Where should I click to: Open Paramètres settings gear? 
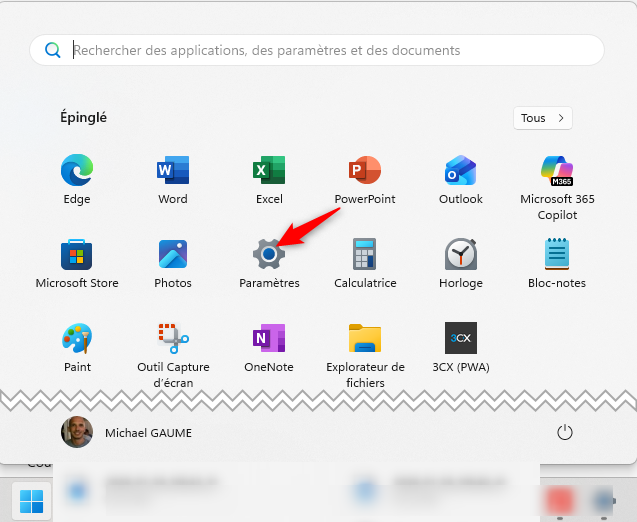[269, 255]
